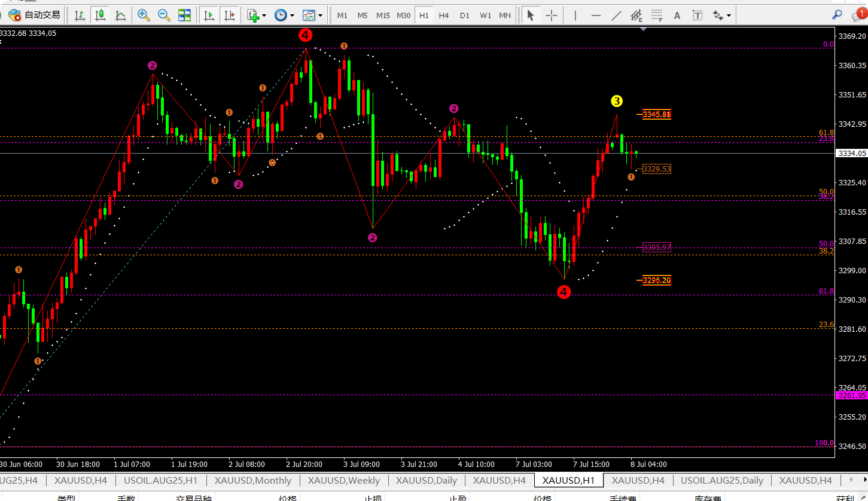
Task: Select the standard cursor tool
Action: (531, 15)
